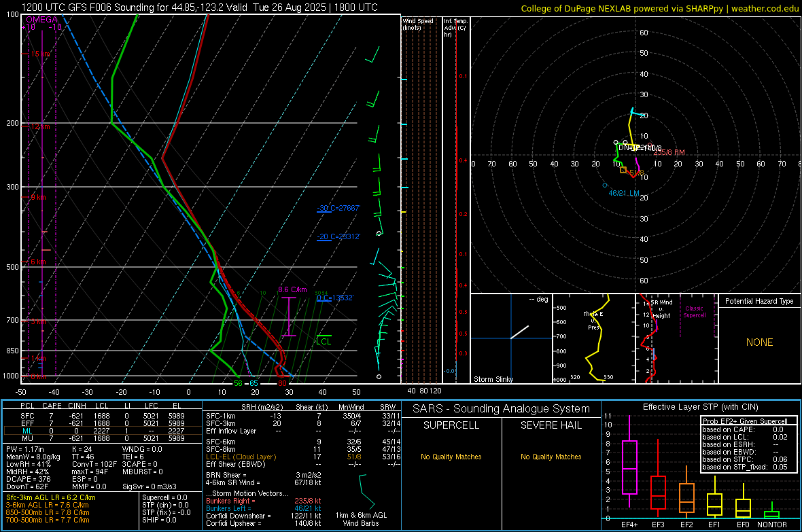The image size is (802, 532).
Task: Select the EFF parcel row in CAPE table
Action: (103, 423)
